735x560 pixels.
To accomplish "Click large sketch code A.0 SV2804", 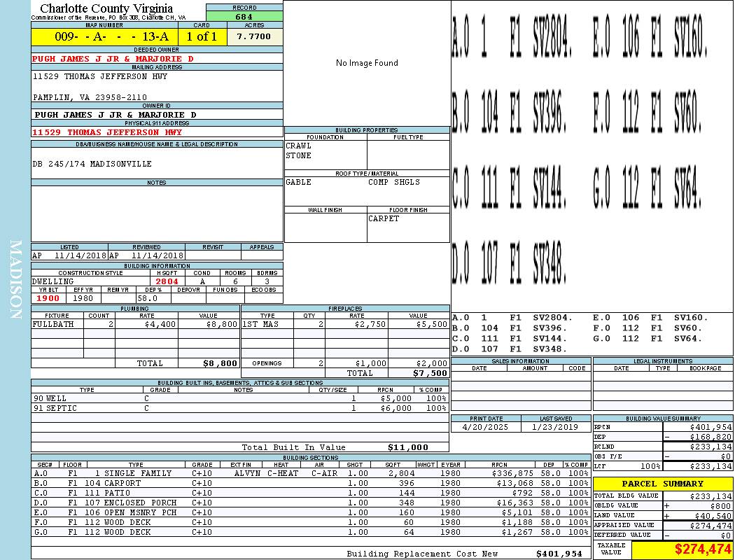I will coord(510,36).
